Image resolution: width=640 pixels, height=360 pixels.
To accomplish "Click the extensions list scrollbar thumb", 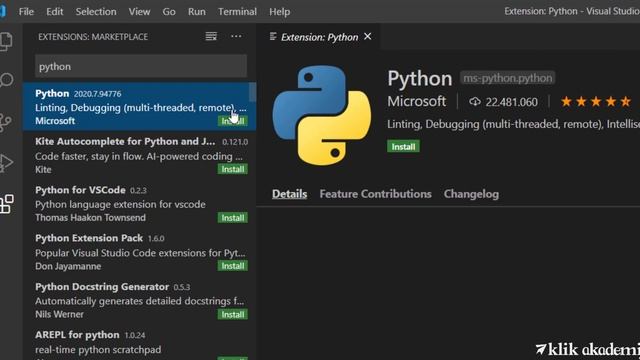I will click(252, 92).
